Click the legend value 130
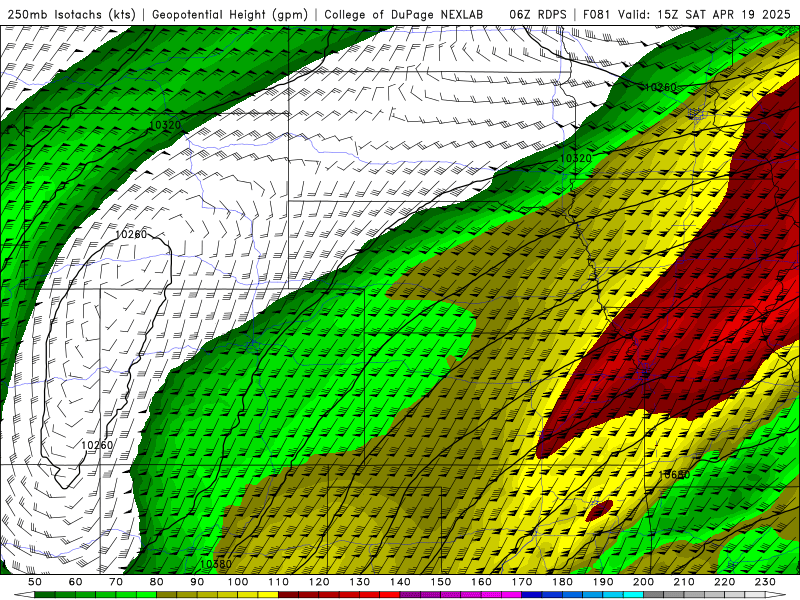Screen dimensions: 800x600 coord(360,582)
